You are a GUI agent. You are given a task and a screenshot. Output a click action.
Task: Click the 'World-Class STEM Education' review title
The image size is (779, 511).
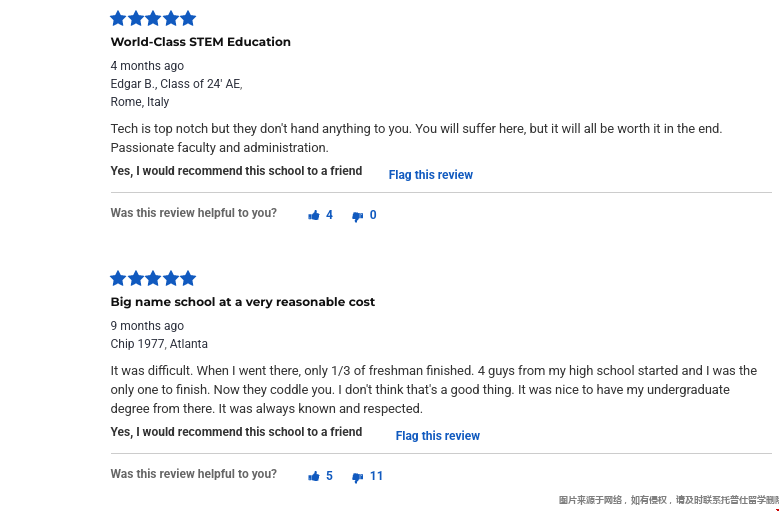click(201, 42)
